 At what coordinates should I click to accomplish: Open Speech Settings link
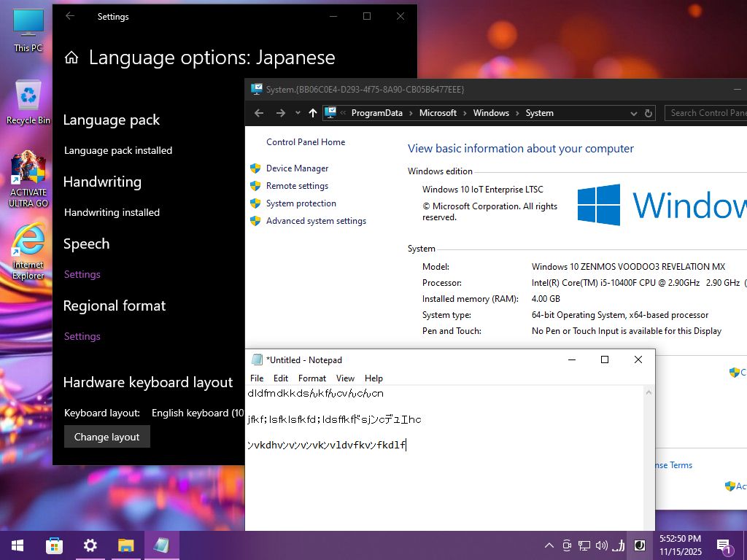coord(82,274)
